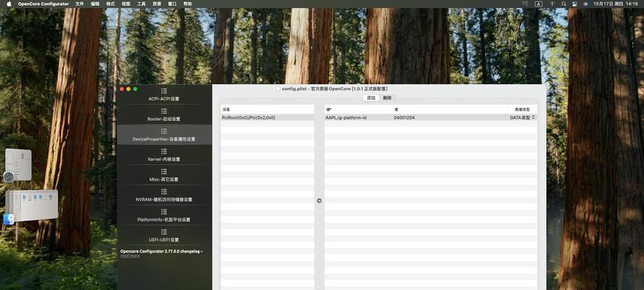Go to NVRAM-随机访问存储器设置 section
Viewport: 644px width, 290px height.
coord(164,199)
